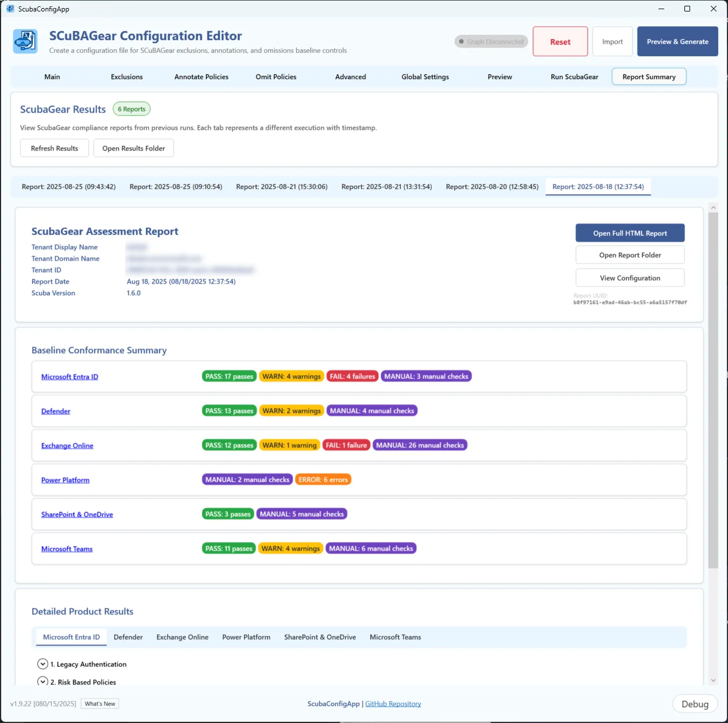Select report tab 2025-08-25 (09:43:42)

coord(69,187)
